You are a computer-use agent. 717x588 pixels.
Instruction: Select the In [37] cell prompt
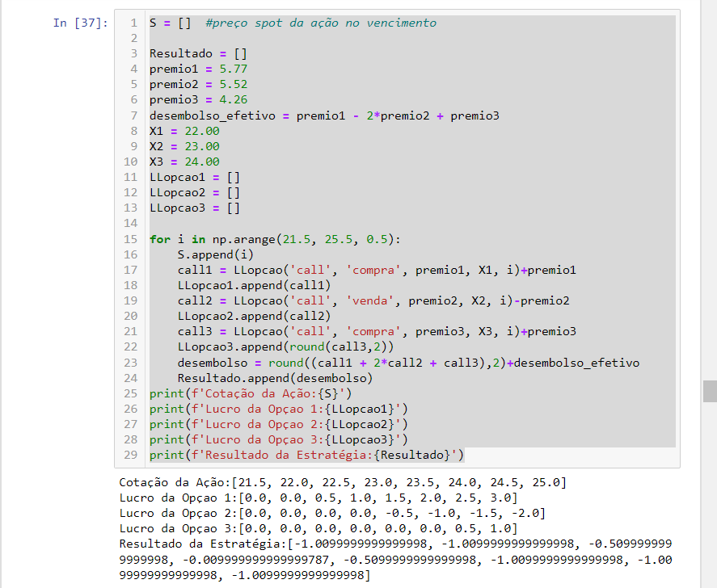80,23
